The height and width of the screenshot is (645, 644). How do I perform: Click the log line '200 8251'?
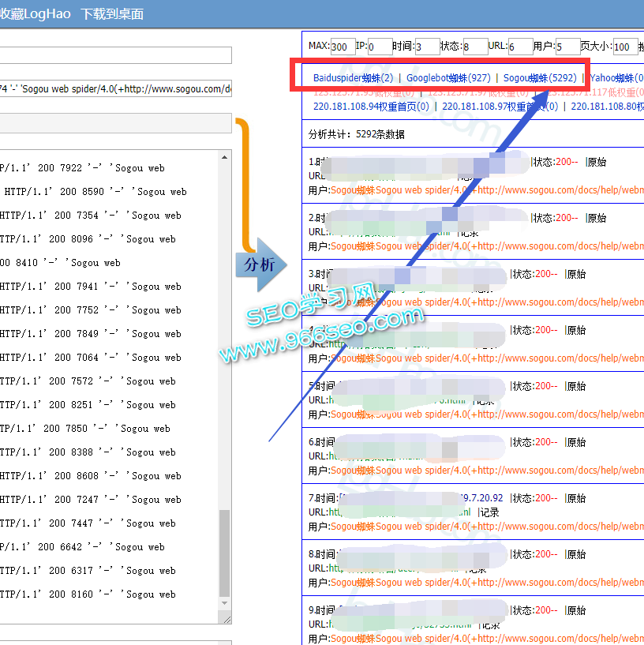point(88,405)
